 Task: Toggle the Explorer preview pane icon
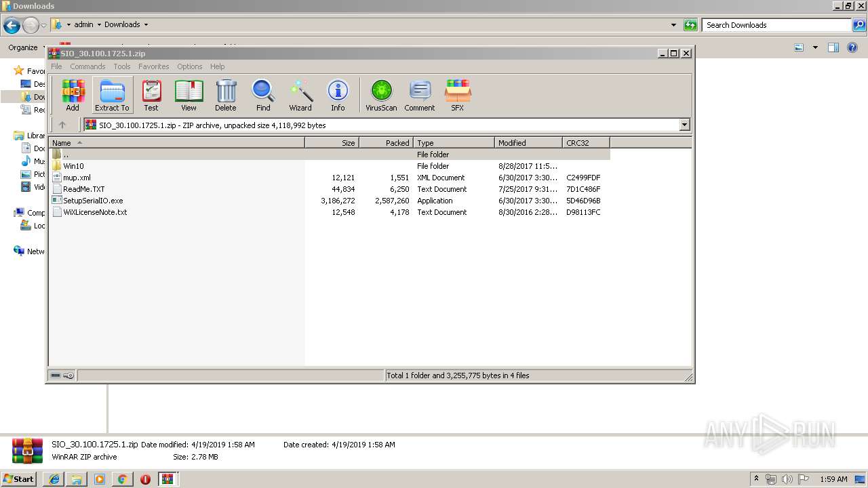click(x=833, y=47)
